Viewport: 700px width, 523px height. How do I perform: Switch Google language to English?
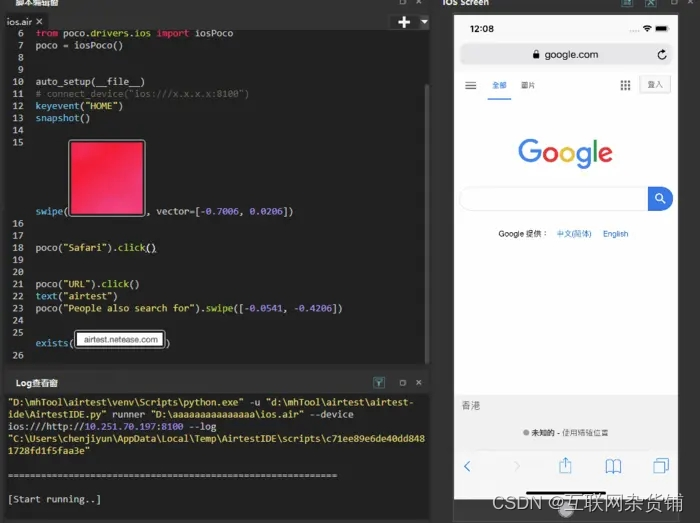coord(615,234)
